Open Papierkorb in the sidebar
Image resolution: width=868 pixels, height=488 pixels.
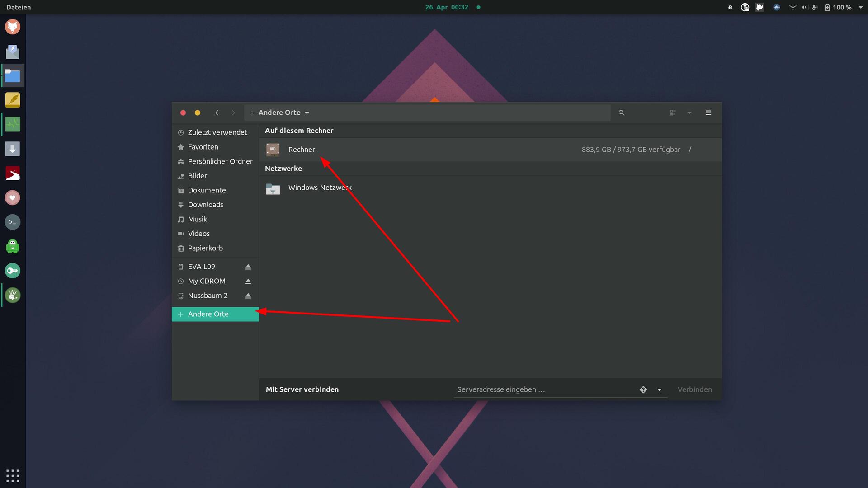(x=205, y=248)
